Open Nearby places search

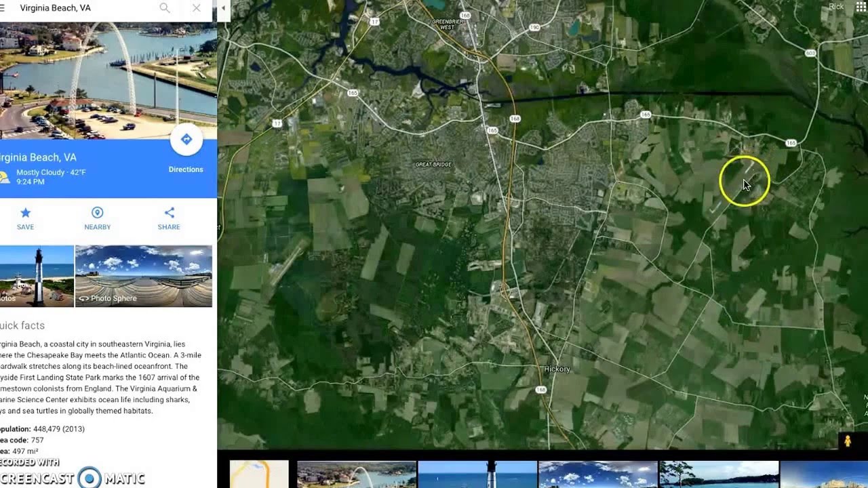point(97,219)
